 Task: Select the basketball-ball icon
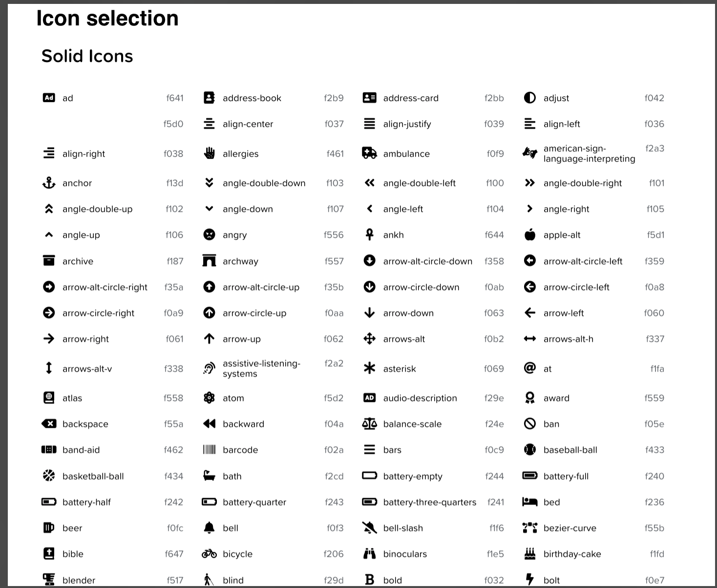point(49,476)
